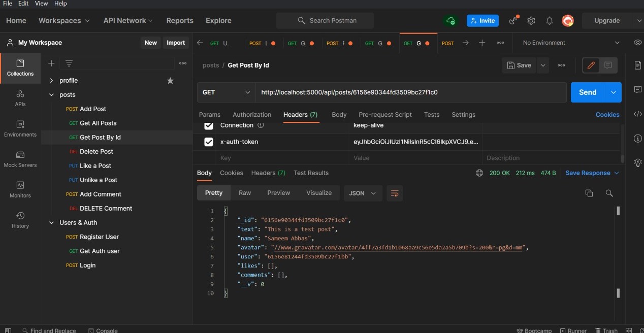
Task: Open the Collections sidebar panel
Action: click(x=20, y=68)
